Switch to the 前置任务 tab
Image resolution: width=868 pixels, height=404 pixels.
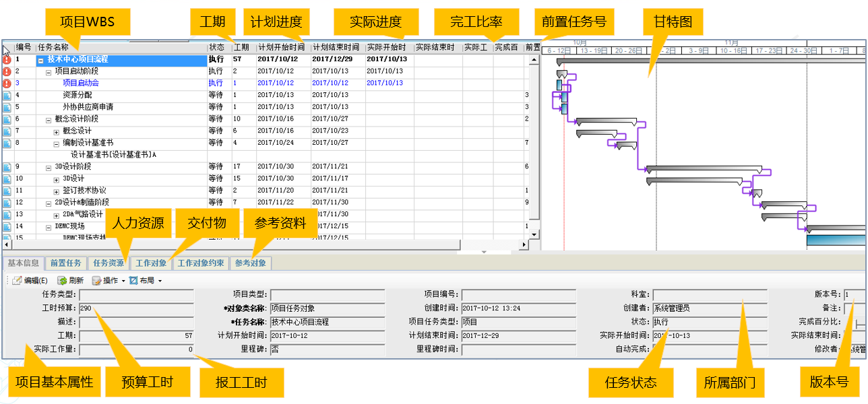point(66,263)
